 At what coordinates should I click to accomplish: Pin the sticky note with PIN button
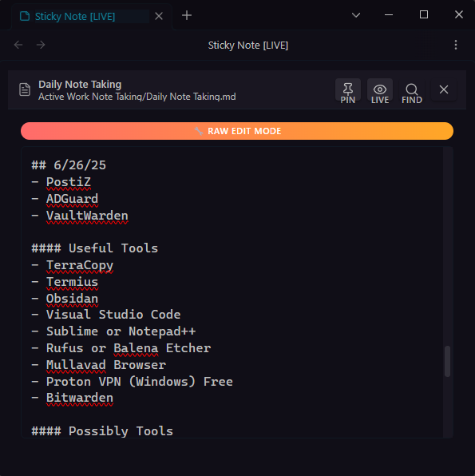tap(348, 90)
